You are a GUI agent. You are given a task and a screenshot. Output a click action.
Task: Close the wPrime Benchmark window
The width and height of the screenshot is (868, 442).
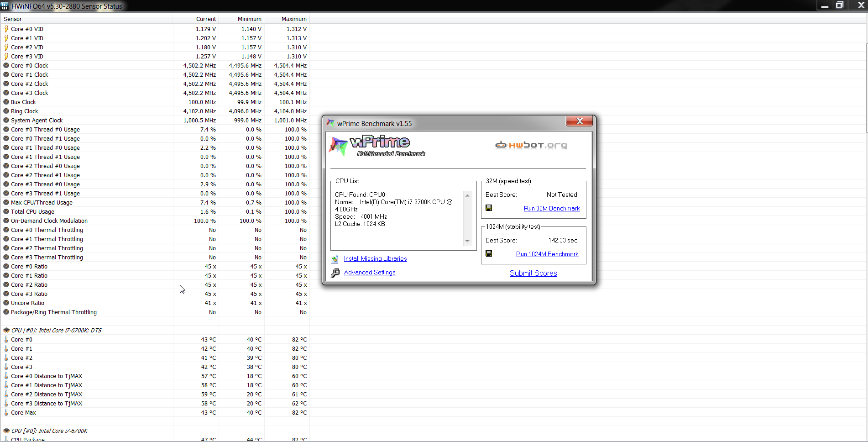point(580,121)
